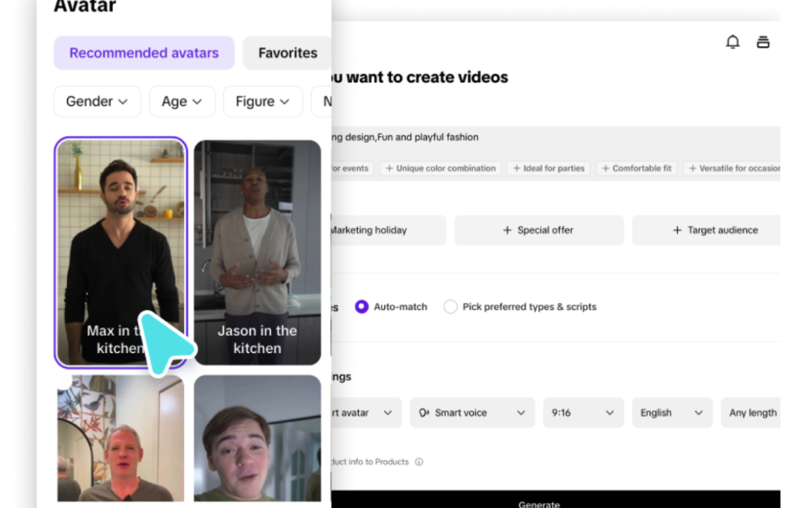Click plus icon on Special offer chip
The image size is (812, 508).
point(507,230)
